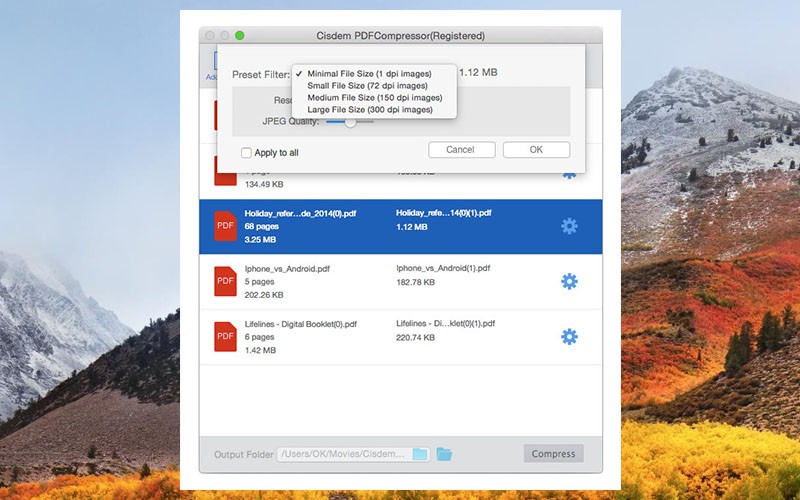The image size is (800, 500).
Task: Click PDF icon of Iphone_vs_Android.pdf
Action: point(226,281)
